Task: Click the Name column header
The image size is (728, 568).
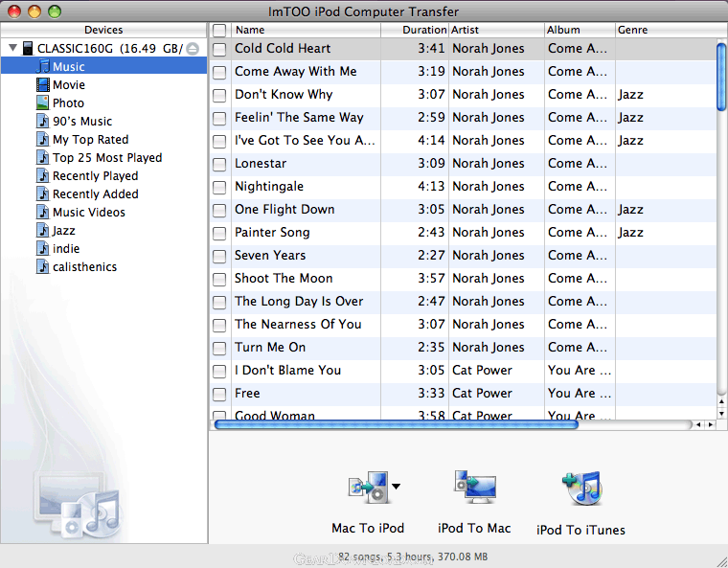Action: click(305, 31)
